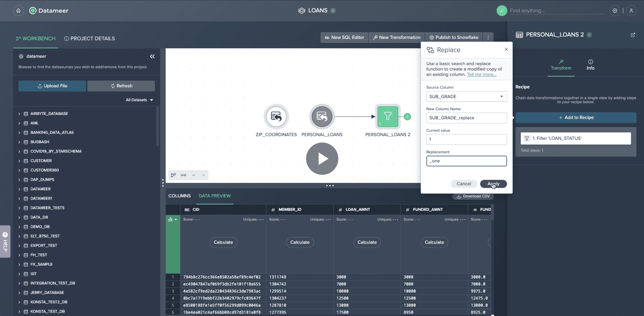Image resolution: width=644 pixels, height=316 pixels.
Task: Open the settings gear in the top bar
Action: [x=615, y=11]
